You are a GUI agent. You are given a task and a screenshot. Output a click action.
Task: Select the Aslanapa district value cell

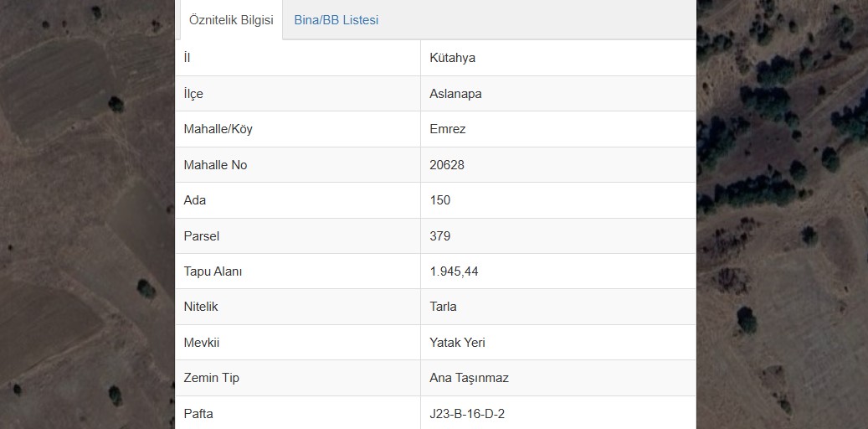558,93
